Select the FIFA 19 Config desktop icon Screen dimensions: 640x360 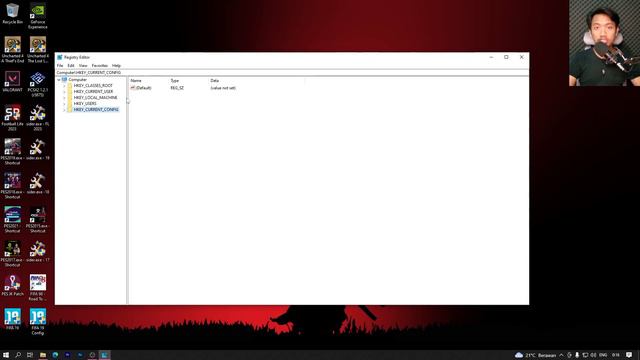(38, 321)
